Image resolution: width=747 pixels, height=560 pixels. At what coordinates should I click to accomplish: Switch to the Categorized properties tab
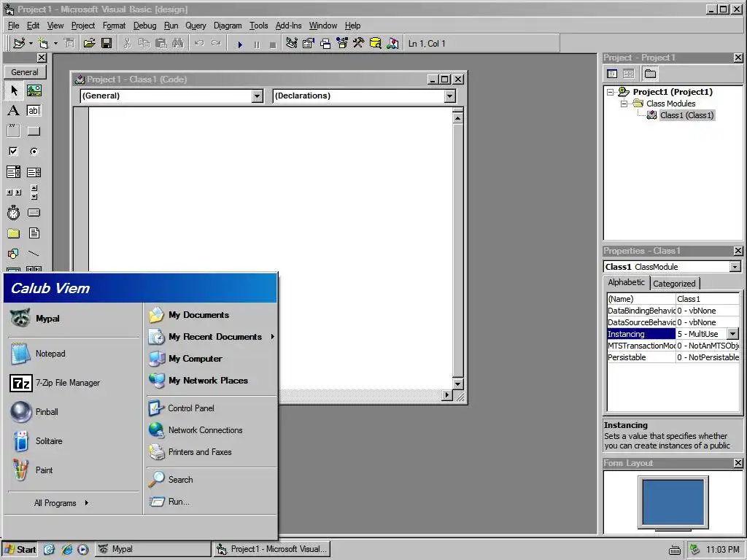[x=674, y=284]
